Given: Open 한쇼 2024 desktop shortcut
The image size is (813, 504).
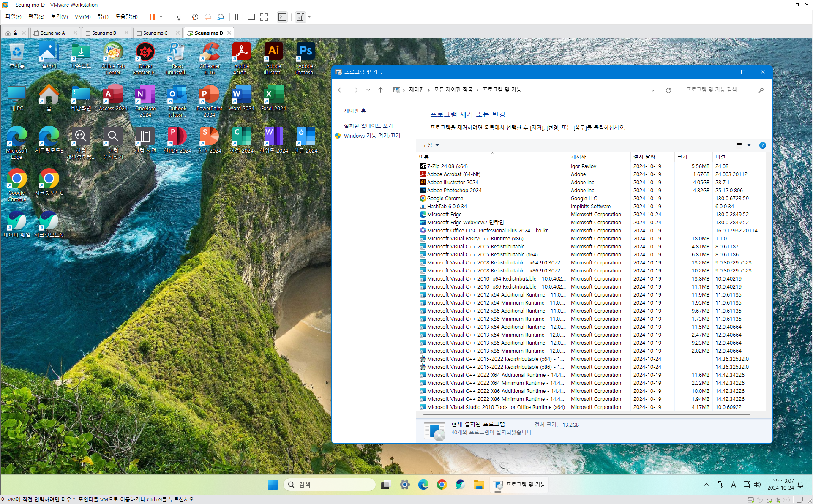Looking at the screenshot, I should (210, 140).
